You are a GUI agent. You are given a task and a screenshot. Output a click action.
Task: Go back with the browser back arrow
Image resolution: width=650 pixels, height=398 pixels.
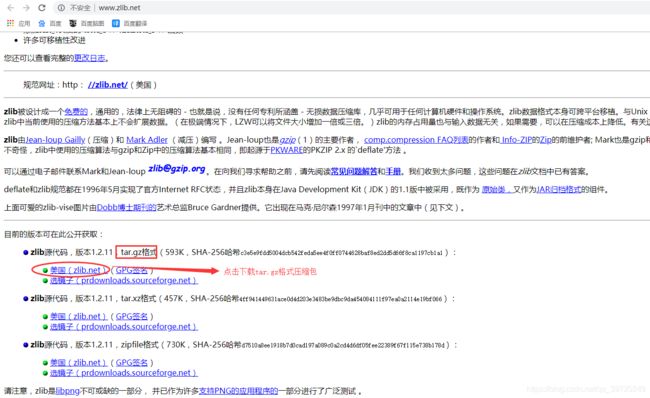click(x=11, y=7)
